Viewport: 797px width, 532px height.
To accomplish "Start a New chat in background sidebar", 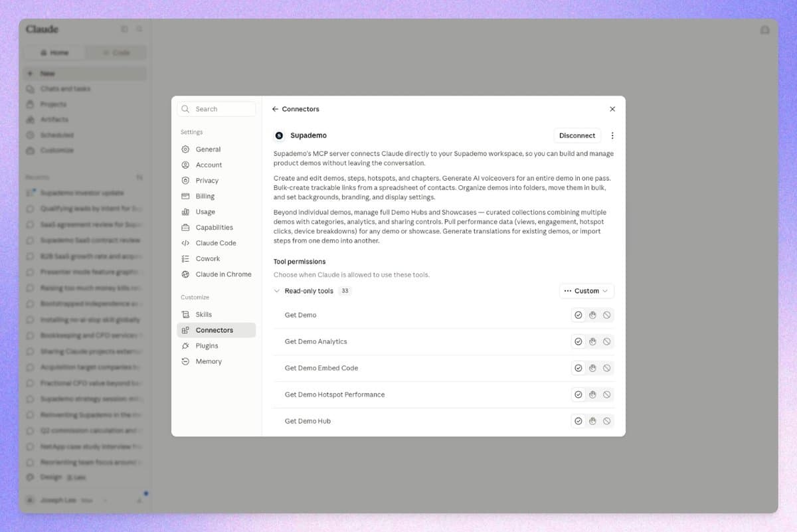I will (x=85, y=74).
